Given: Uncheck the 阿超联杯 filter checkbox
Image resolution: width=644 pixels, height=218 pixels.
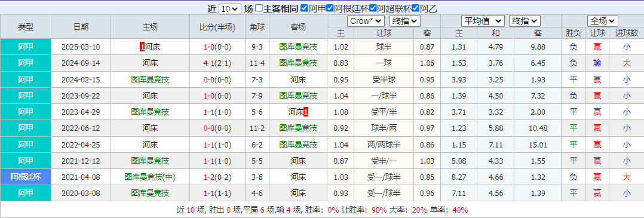Looking at the screenshot, I should click(x=373, y=8).
